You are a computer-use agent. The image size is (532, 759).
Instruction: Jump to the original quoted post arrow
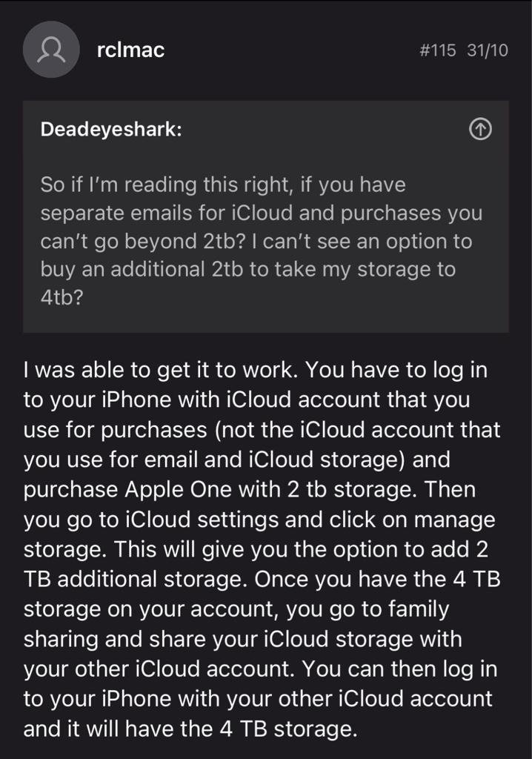pos(481,130)
